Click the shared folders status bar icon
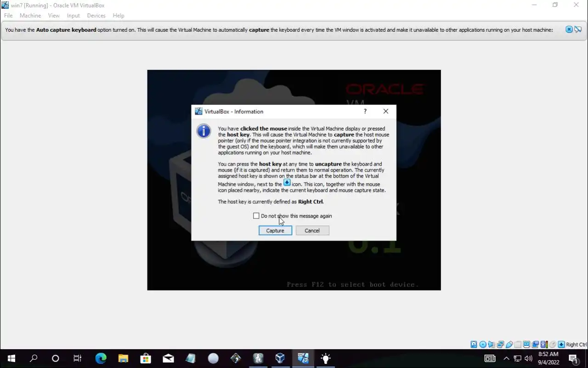The width and height of the screenshot is (588, 368). pyautogui.click(x=518, y=345)
